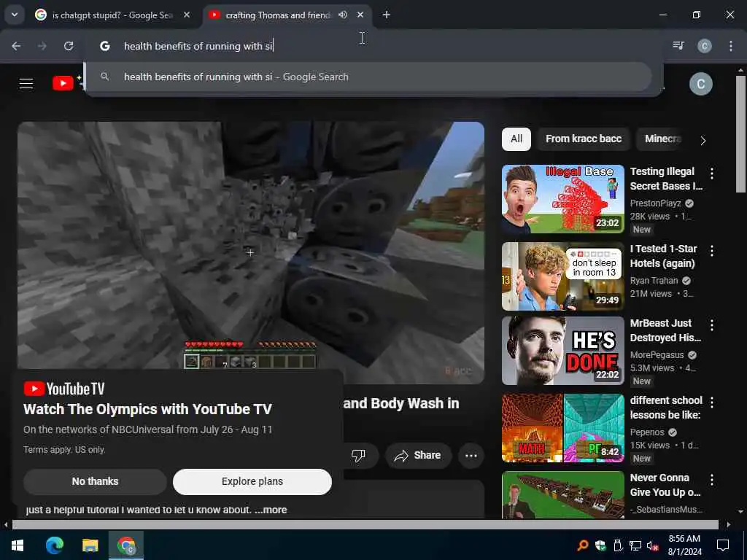Expand the description with '...more'

271,510
